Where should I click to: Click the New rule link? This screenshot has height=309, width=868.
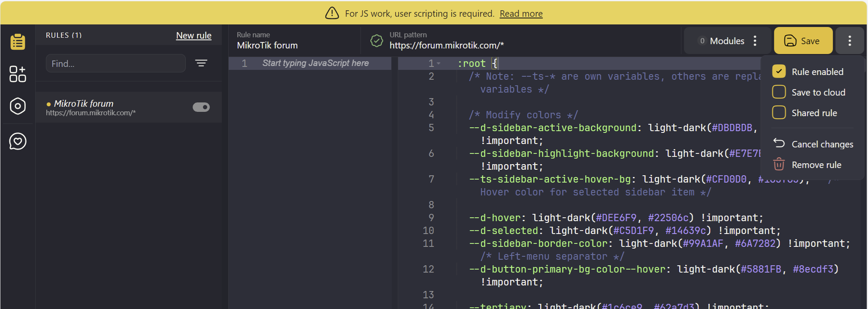194,36
